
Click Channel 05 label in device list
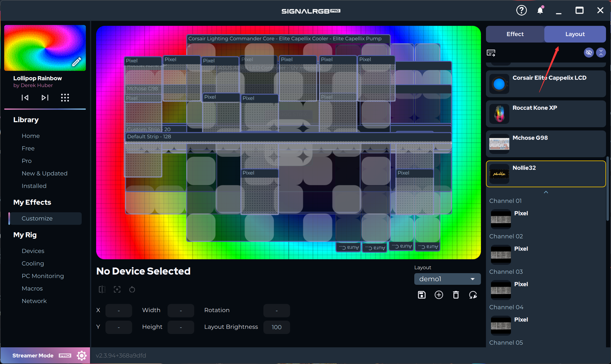pyautogui.click(x=506, y=343)
